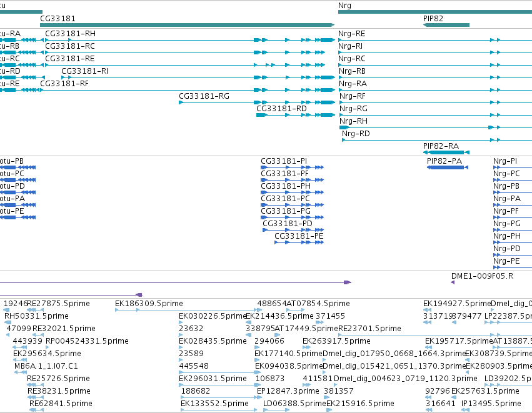Select EP12847.3prime EST

259,398
